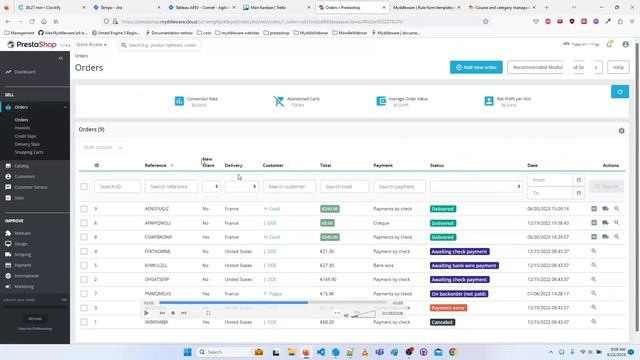Image resolution: width=640 pixels, height=360 pixels.
Task: View invoice for order ANGFUGIZ
Action: click(594, 209)
